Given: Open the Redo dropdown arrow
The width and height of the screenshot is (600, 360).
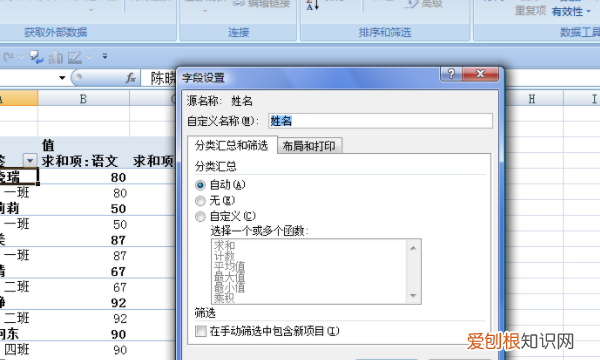Looking at the screenshot, I should point(21,57).
